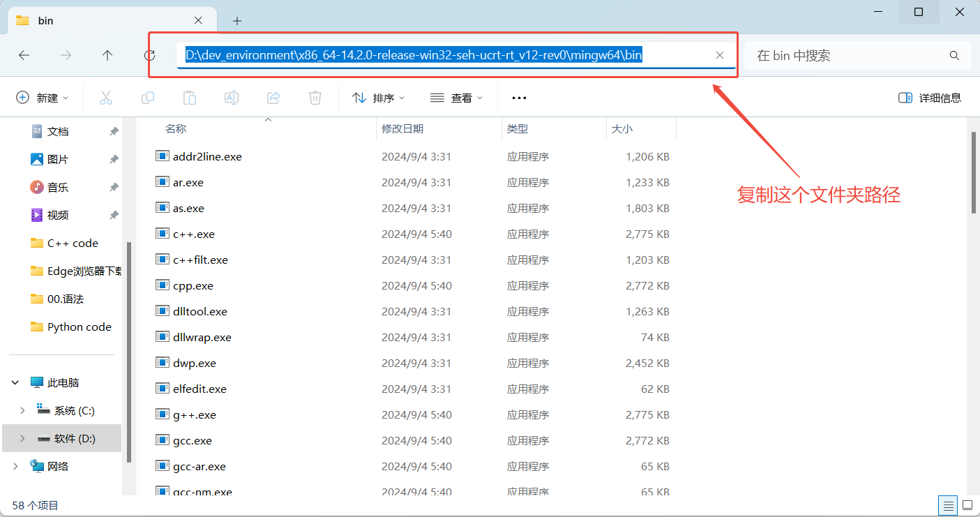Switch to details list view at bottom right
This screenshot has height=517, width=980.
(x=947, y=505)
